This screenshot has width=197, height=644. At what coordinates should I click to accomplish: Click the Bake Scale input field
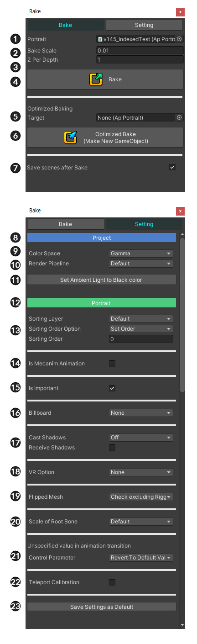pos(140,50)
